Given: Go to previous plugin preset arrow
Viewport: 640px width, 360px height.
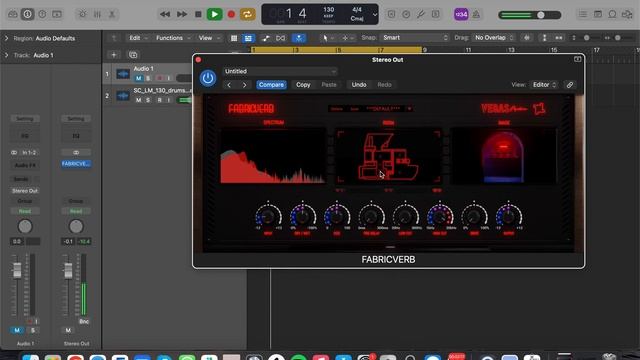Looking at the screenshot, I should [229, 85].
